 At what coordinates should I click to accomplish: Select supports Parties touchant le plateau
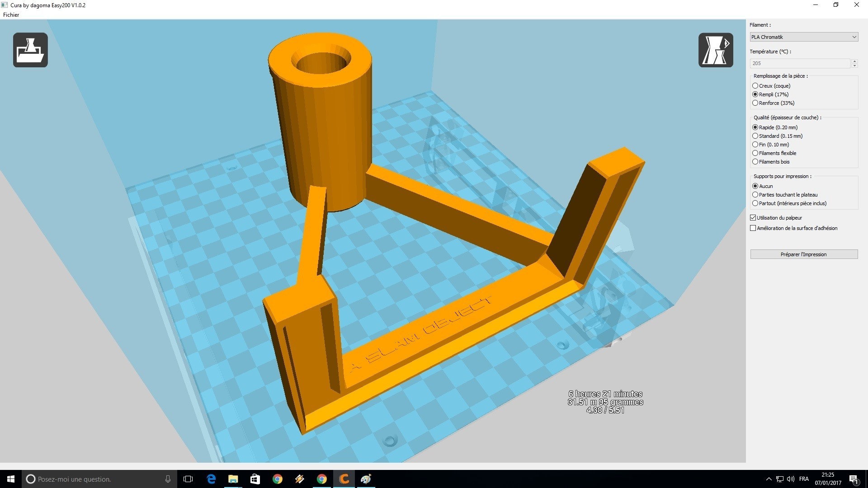click(755, 195)
